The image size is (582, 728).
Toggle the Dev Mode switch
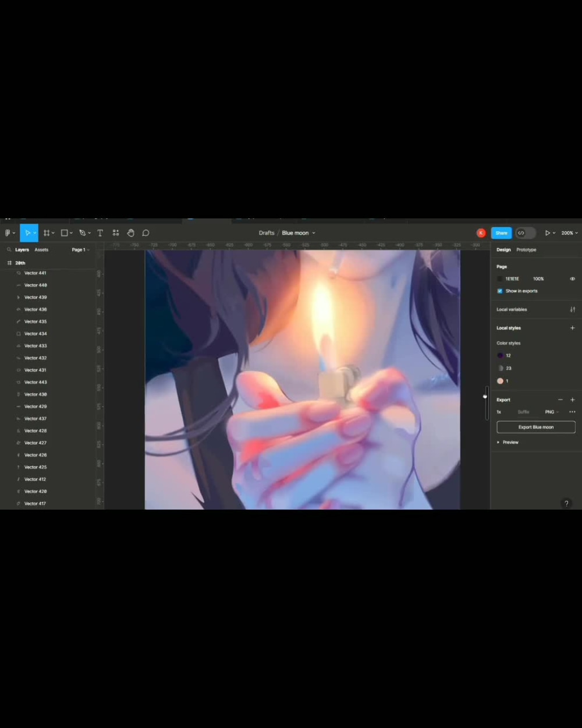[525, 233]
